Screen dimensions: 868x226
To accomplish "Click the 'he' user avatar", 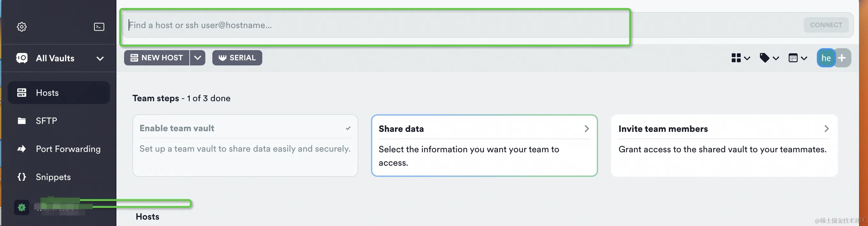I will tap(826, 58).
